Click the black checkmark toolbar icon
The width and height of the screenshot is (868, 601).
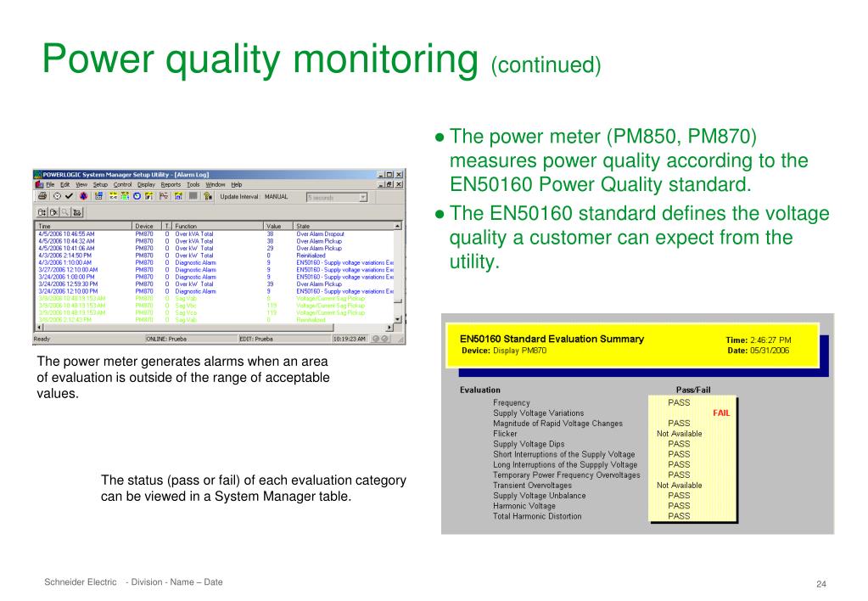coord(70,196)
